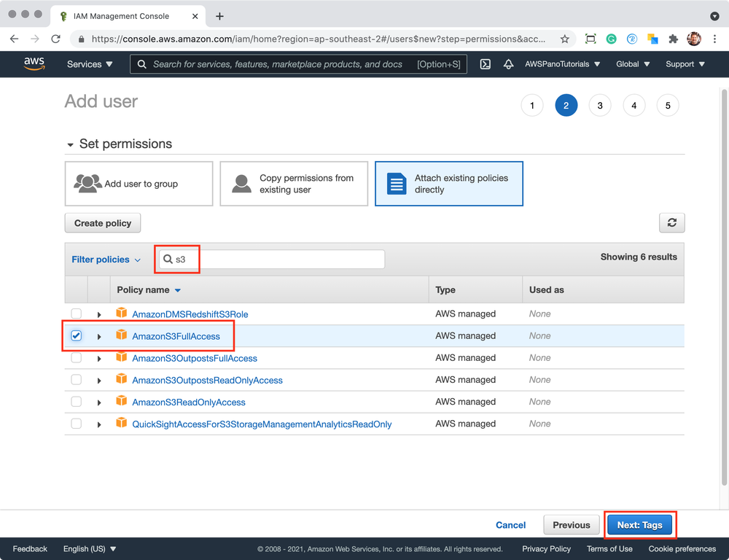Open a new browser tab with plus icon

[x=219, y=16]
